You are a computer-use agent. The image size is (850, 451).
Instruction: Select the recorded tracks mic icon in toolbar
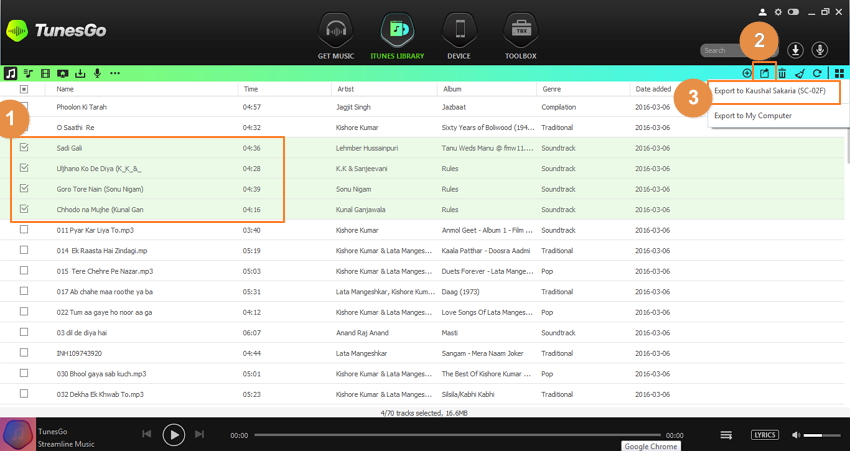pos(98,73)
